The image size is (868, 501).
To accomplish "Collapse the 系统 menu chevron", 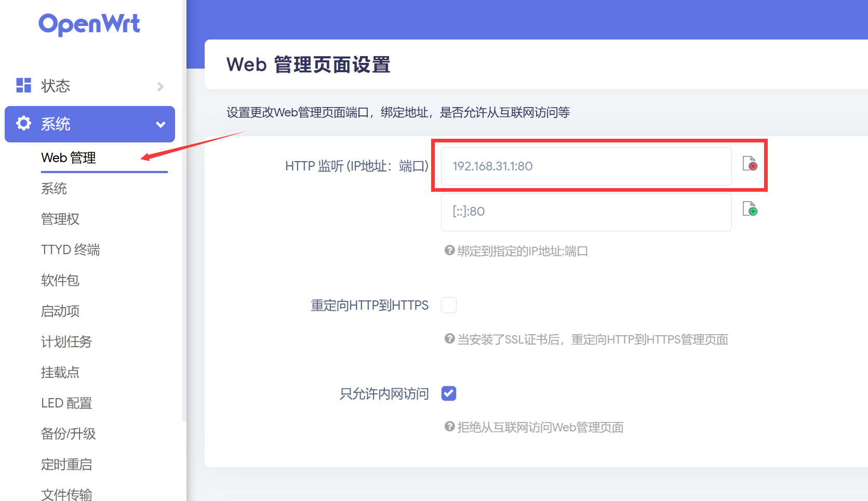I will [x=161, y=125].
